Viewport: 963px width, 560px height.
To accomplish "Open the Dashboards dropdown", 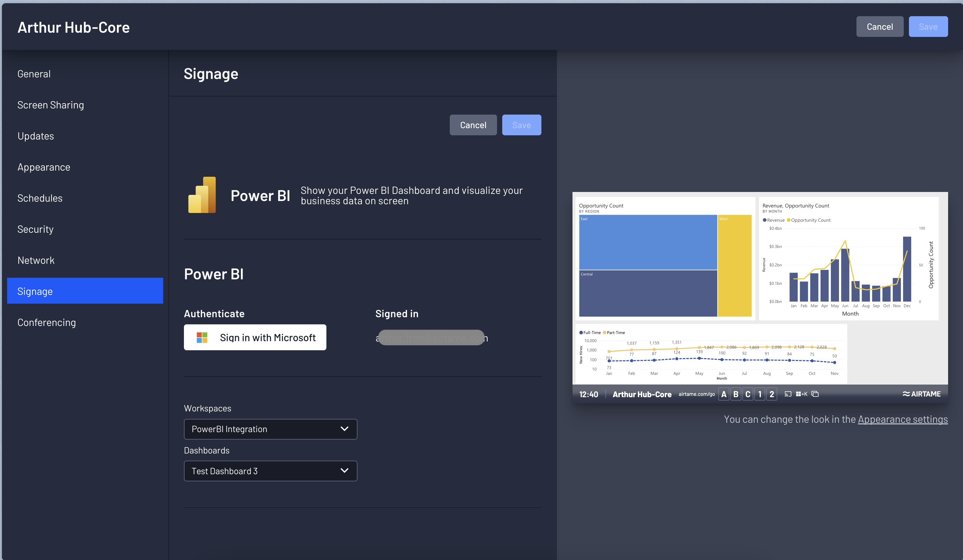I will pyautogui.click(x=271, y=471).
